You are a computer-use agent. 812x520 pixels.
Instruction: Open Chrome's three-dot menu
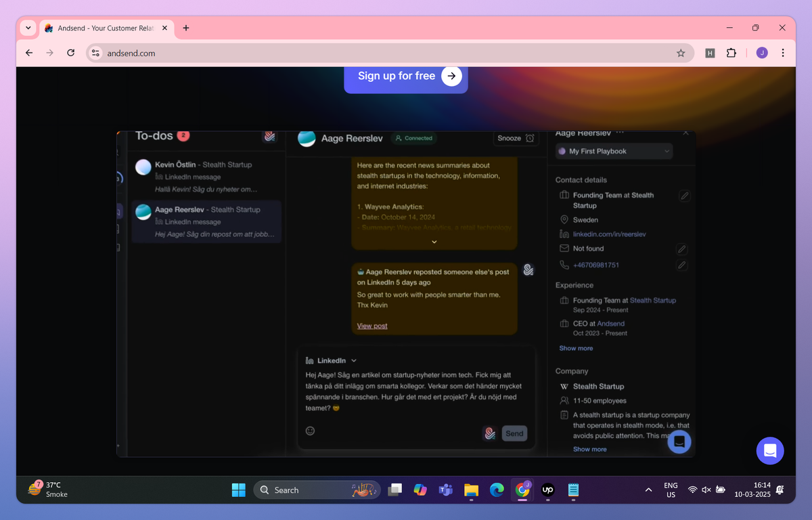pos(783,53)
